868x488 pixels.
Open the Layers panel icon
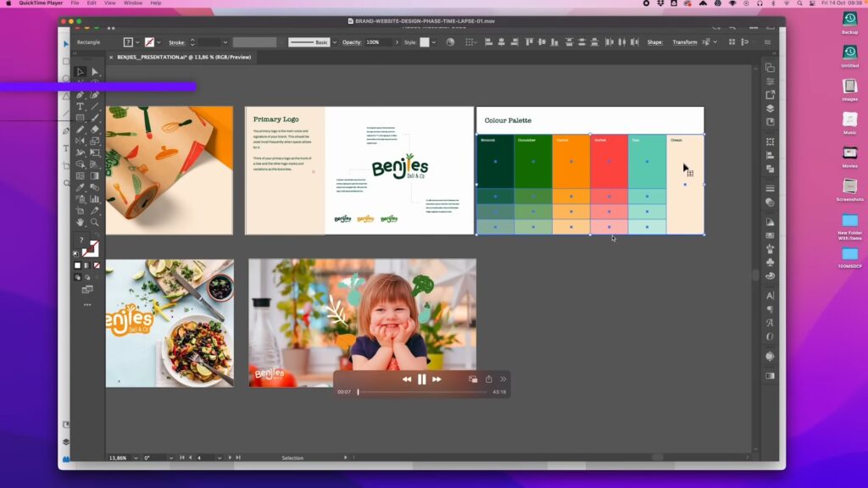(x=770, y=108)
